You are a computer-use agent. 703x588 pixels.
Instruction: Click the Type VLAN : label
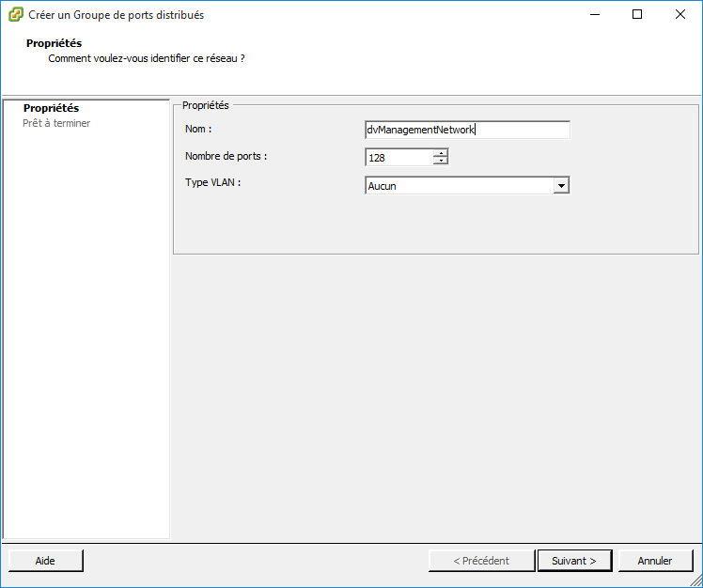(213, 182)
